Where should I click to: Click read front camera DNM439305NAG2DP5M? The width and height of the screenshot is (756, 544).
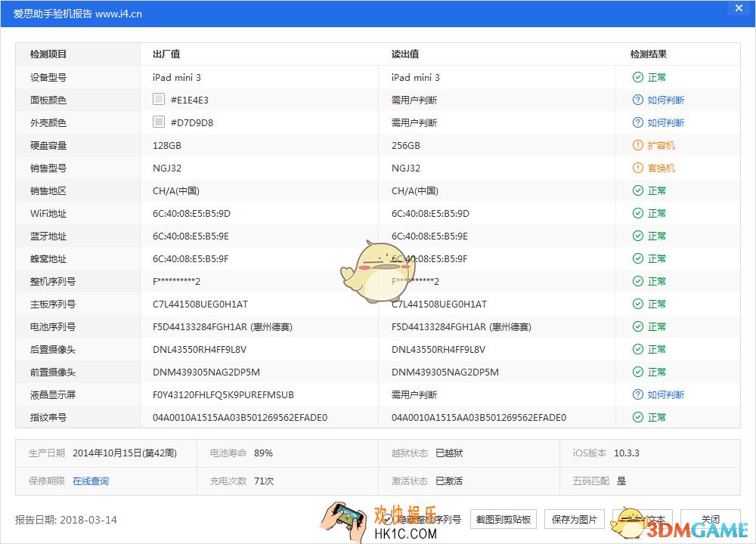[445, 372]
